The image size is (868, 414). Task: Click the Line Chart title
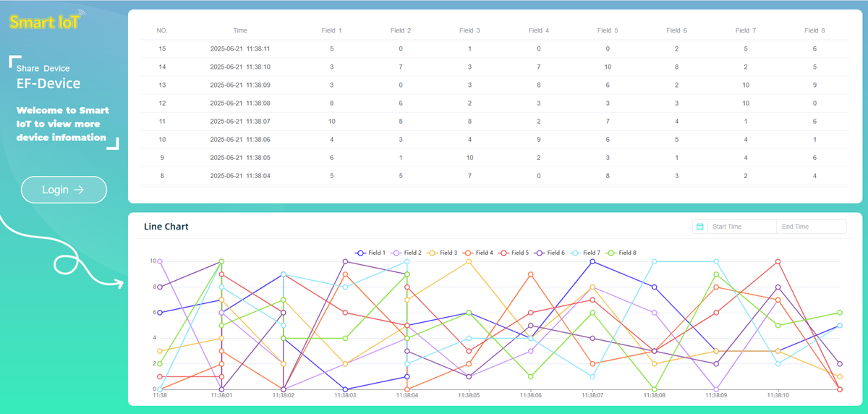coord(166,227)
